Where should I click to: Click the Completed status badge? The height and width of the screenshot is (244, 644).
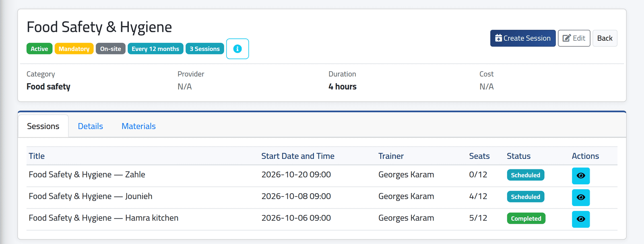[x=526, y=219]
